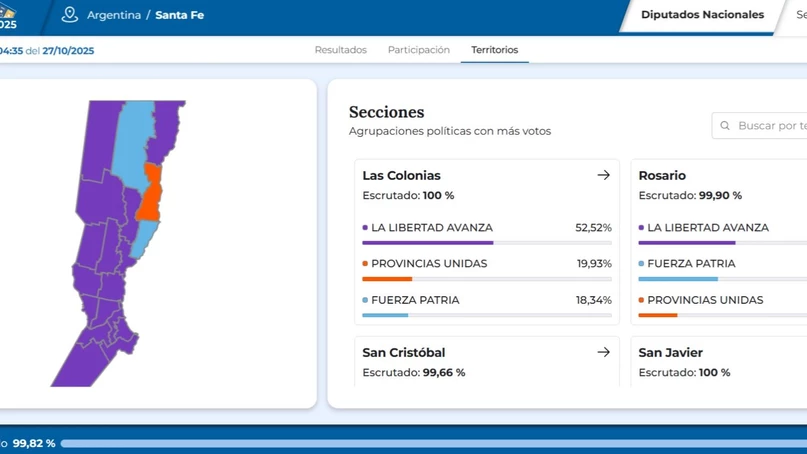Screen dimensions: 807x454
Task: Click the blue dot beside Las Colonias' Fuerza Patria
Action: click(365, 300)
